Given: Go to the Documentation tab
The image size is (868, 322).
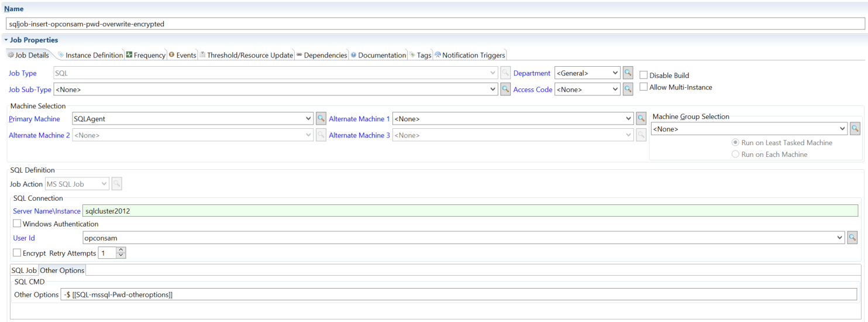Looking at the screenshot, I should [378, 55].
